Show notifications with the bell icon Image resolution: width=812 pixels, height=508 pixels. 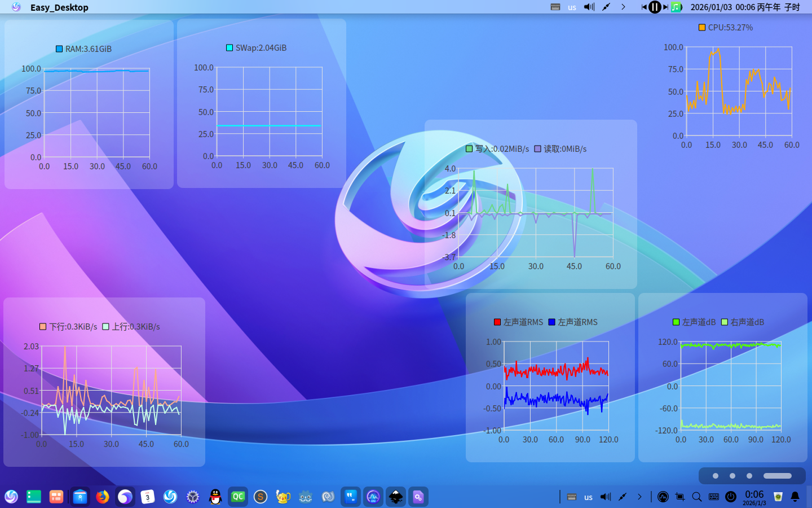click(x=795, y=497)
